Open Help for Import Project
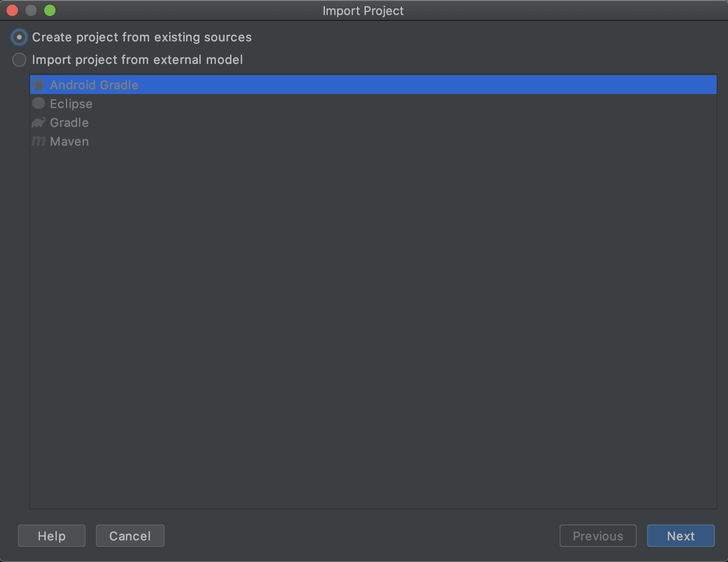This screenshot has width=728, height=562. (52, 536)
